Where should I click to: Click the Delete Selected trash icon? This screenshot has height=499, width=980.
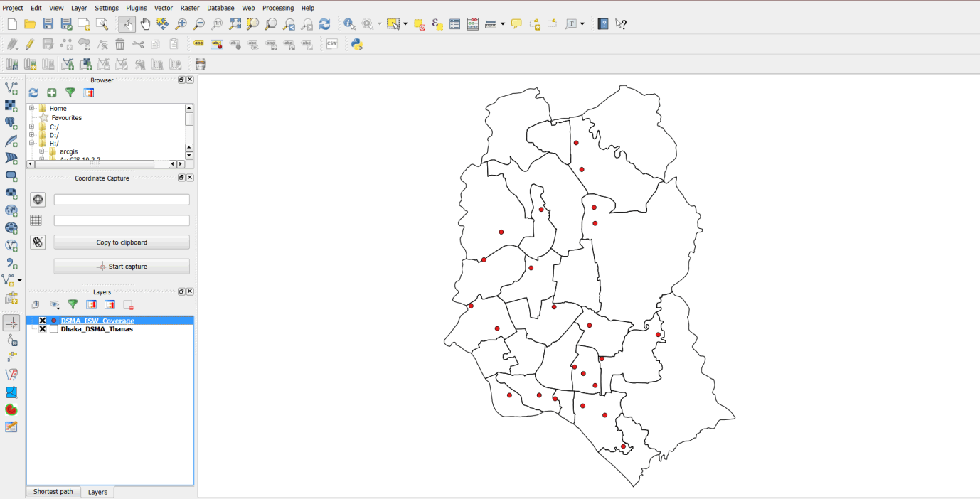(x=120, y=44)
